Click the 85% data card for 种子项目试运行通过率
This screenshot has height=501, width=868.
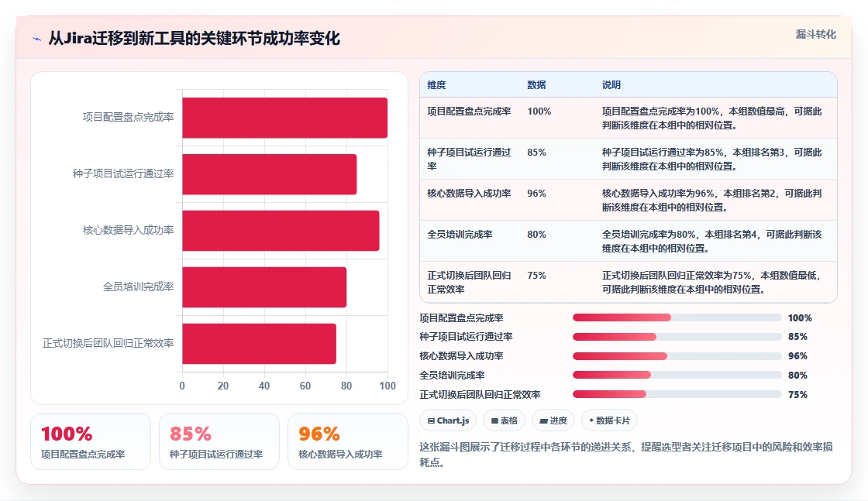pos(219,441)
